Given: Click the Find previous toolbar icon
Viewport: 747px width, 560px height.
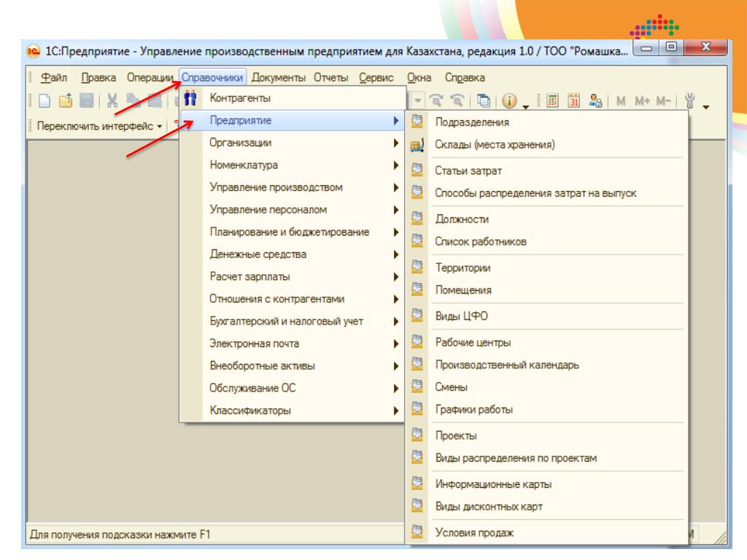Looking at the screenshot, I should click(457, 101).
